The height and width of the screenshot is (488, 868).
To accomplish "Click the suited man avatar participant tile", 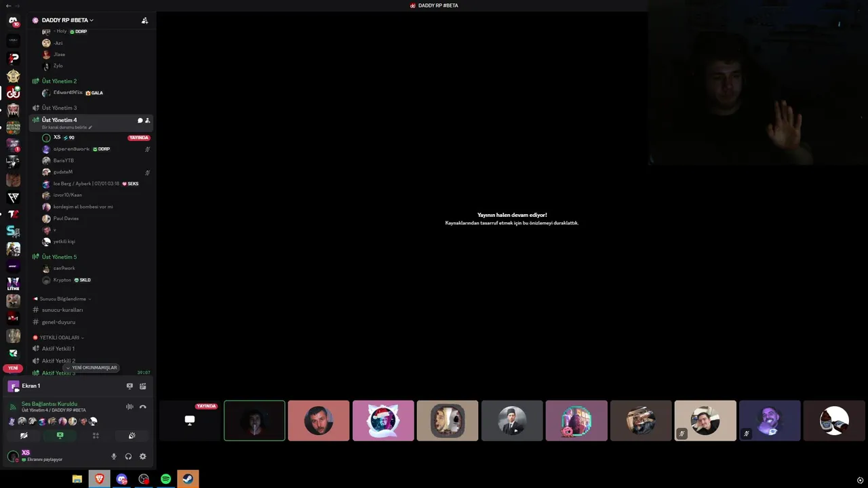I will 512,420.
